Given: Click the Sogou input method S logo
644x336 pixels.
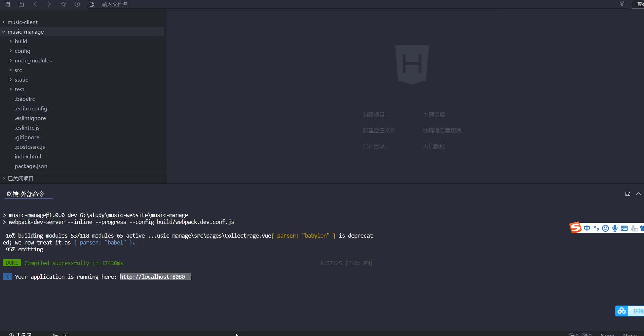Looking at the screenshot, I should (x=576, y=227).
